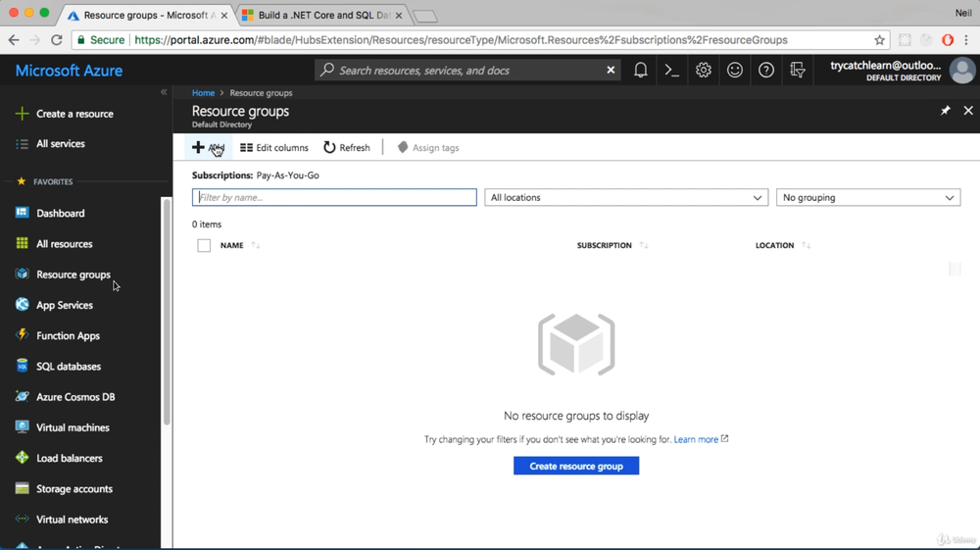Viewport: 980px width, 550px height.
Task: Click Create a resource in sidebar
Action: pyautogui.click(x=65, y=114)
